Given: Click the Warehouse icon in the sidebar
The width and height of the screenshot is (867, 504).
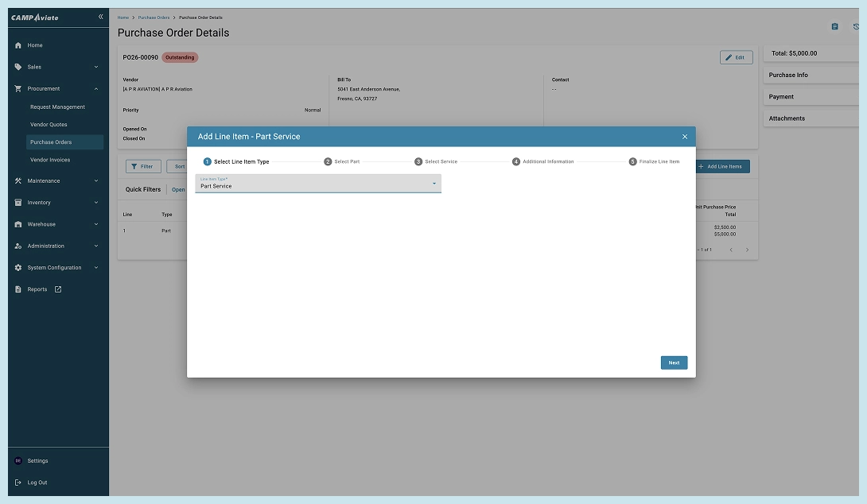Looking at the screenshot, I should 18,224.
